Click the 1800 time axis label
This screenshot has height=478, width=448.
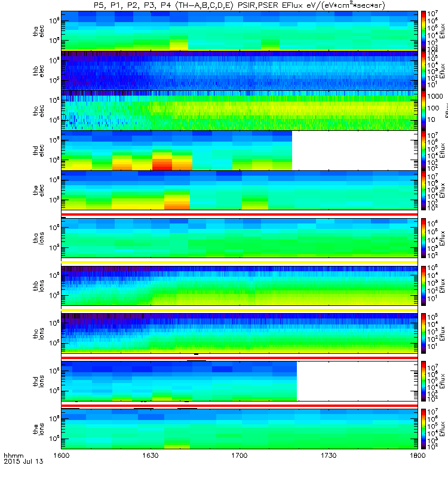click(x=418, y=455)
